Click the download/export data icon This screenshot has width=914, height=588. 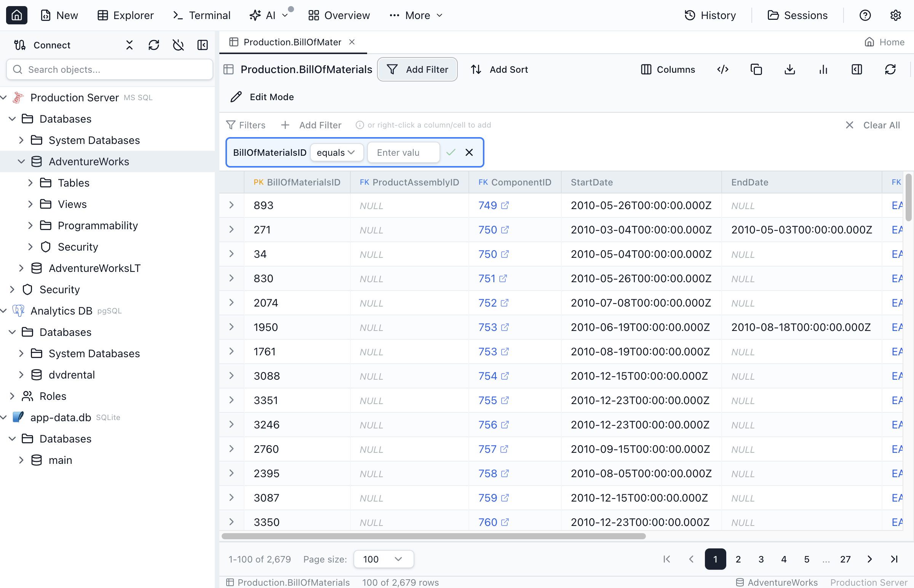coord(789,69)
